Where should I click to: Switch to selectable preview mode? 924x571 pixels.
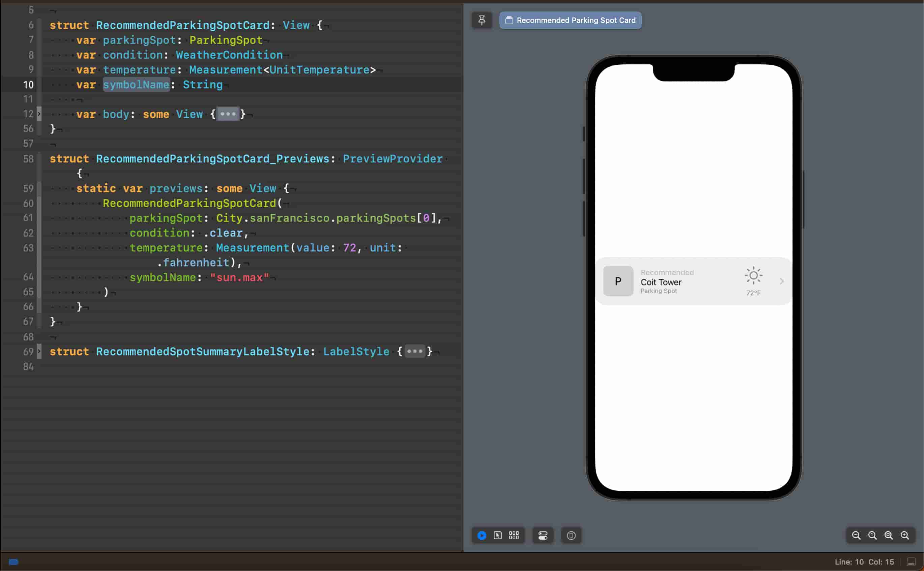[497, 535]
